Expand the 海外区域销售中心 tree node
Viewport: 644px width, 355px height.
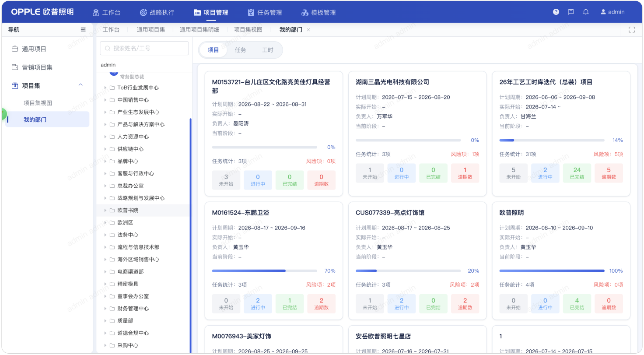[x=105, y=259]
